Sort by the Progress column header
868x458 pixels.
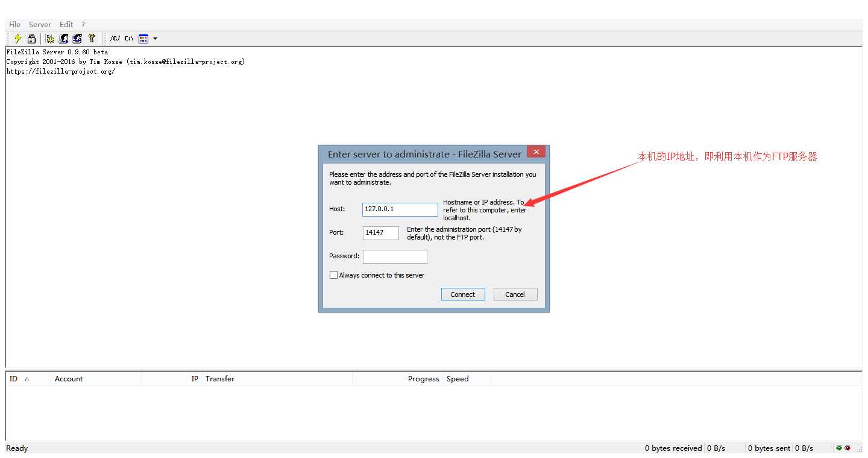pos(397,379)
